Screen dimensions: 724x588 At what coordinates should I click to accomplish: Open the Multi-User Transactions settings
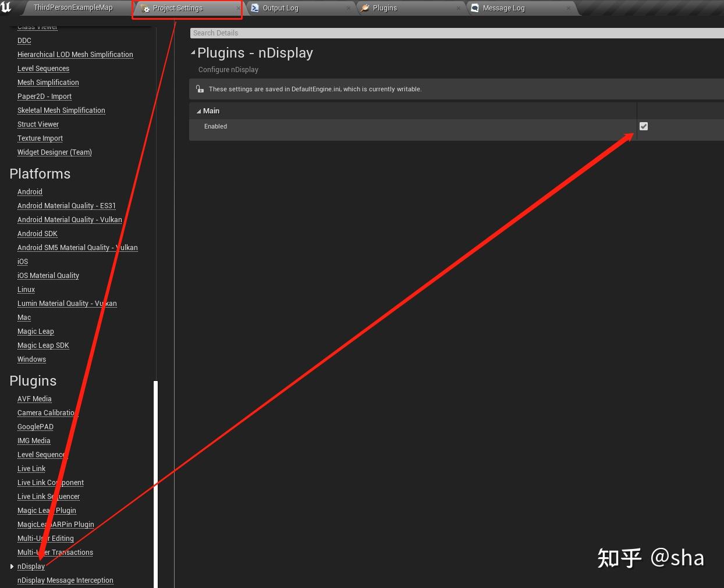[x=55, y=553]
